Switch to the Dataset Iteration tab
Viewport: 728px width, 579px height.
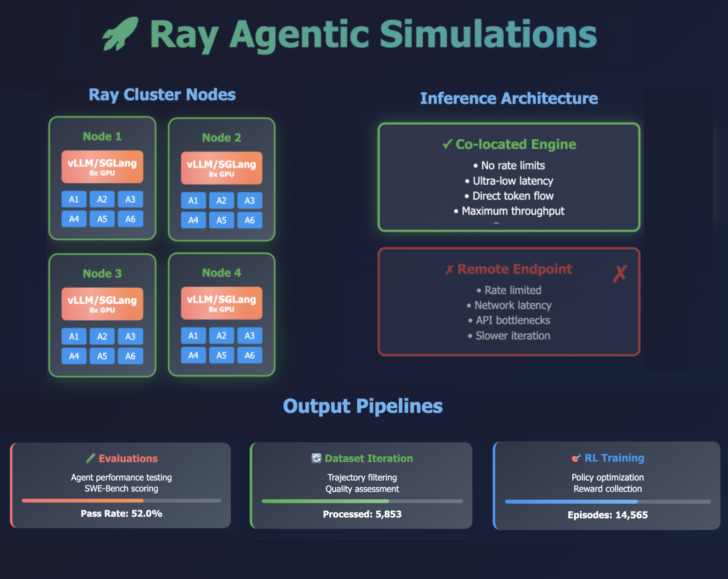(x=368, y=458)
